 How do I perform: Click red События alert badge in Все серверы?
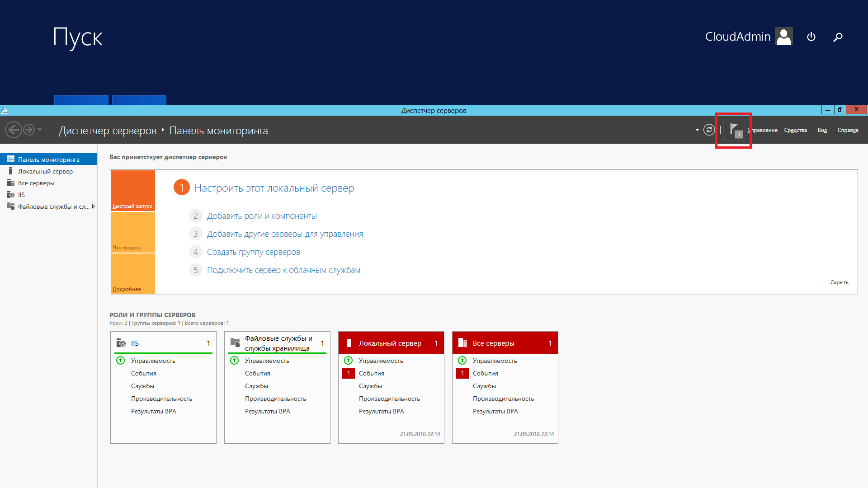coord(462,373)
